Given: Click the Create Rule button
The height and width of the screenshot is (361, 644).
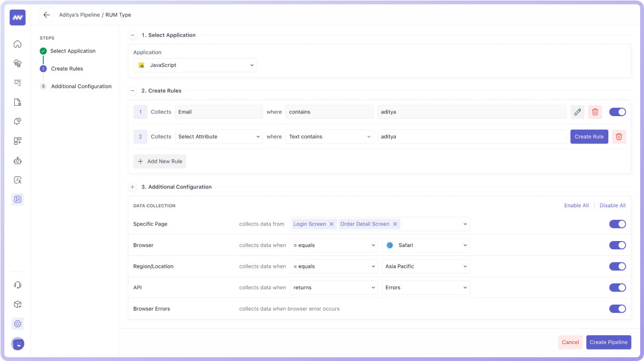Looking at the screenshot, I should click(589, 137).
